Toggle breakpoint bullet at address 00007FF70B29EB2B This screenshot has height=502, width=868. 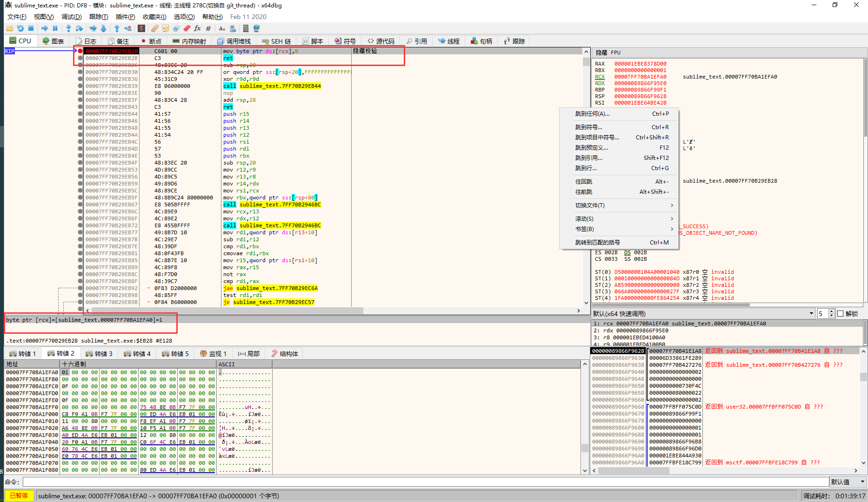[x=80, y=58]
